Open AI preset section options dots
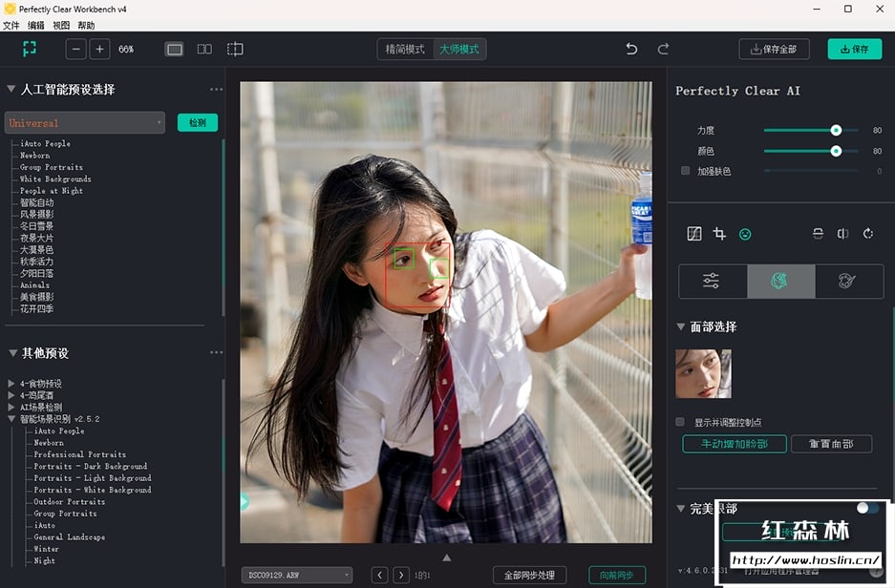Image resolution: width=895 pixels, height=588 pixels. (216, 90)
